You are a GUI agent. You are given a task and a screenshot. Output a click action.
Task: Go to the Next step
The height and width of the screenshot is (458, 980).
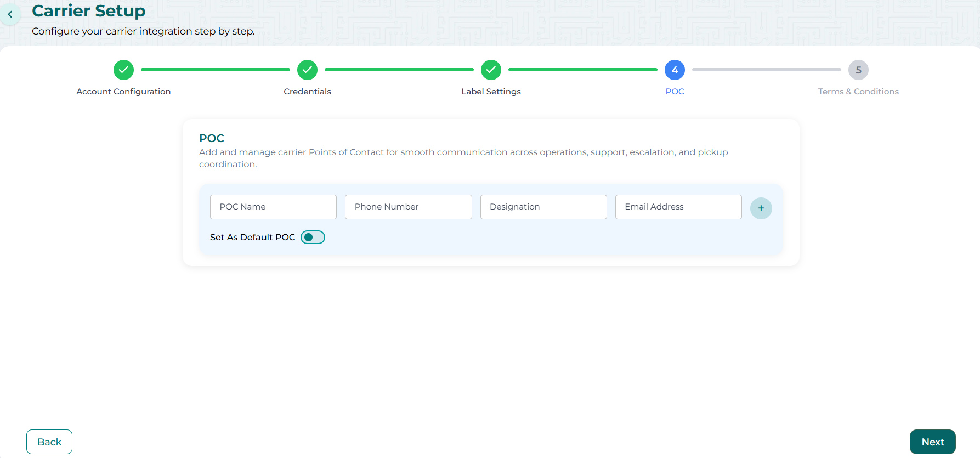(x=932, y=442)
